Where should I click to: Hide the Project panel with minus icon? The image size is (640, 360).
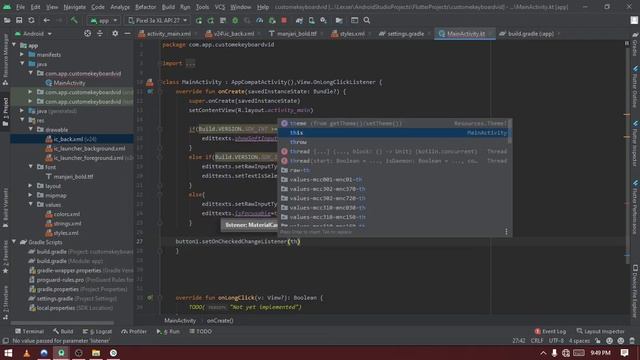pyautogui.click(x=127, y=33)
